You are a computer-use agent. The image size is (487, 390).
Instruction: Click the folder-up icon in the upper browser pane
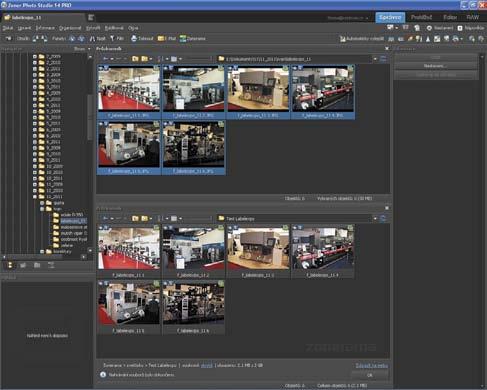pos(135,59)
